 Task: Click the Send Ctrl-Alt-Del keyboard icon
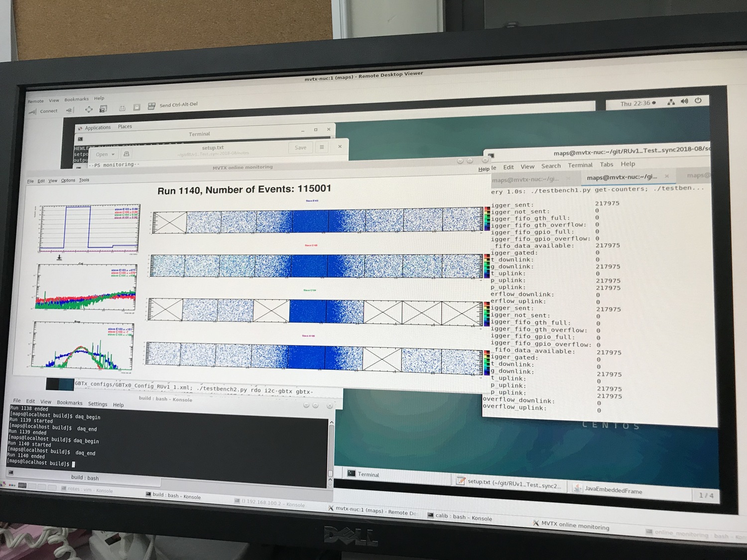point(152,106)
